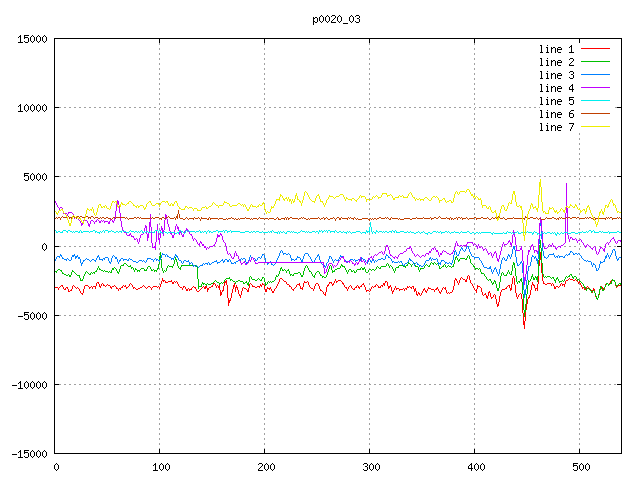
Task: Click the 300 x-axis tick label
Action: (370, 466)
